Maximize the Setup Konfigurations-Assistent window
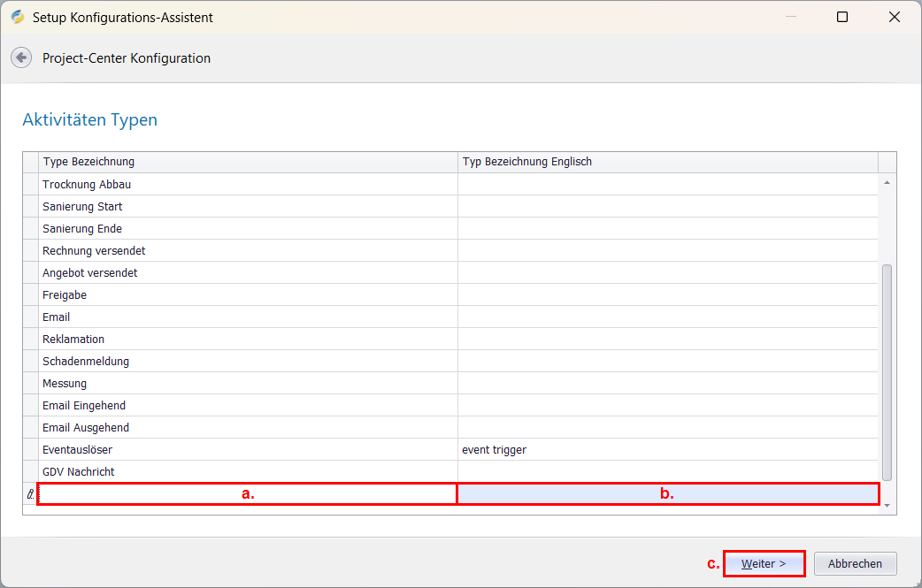The width and height of the screenshot is (922, 588). click(842, 17)
